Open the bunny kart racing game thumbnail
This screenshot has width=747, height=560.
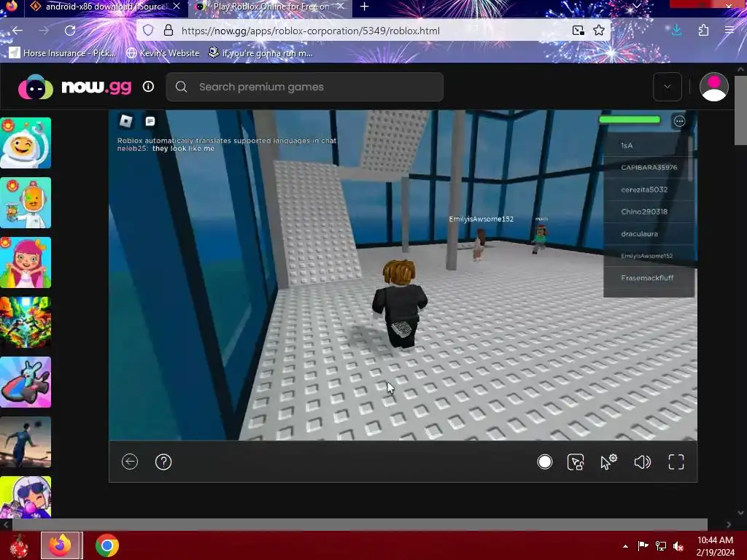click(x=26, y=382)
